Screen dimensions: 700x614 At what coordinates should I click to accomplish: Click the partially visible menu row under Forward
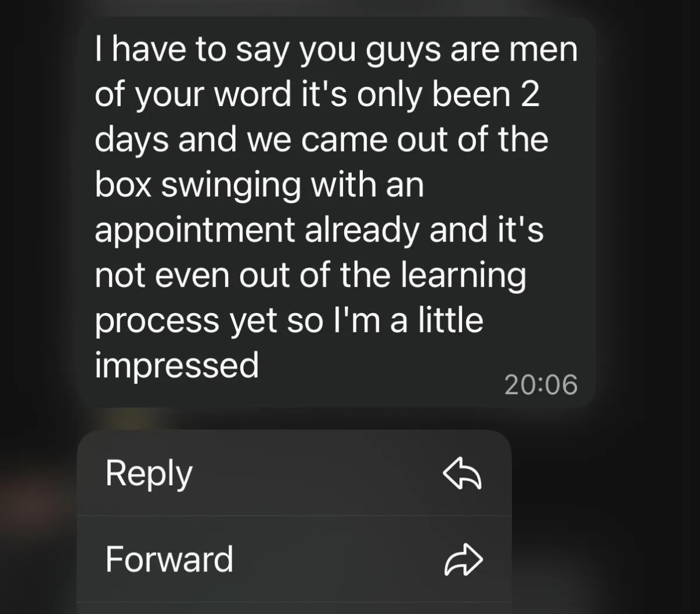294,608
